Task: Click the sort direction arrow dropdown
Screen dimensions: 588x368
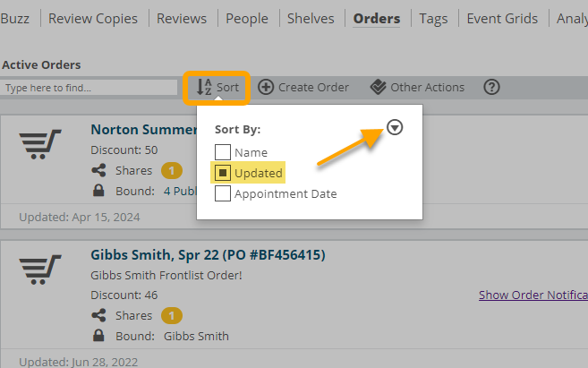Action: [396, 128]
